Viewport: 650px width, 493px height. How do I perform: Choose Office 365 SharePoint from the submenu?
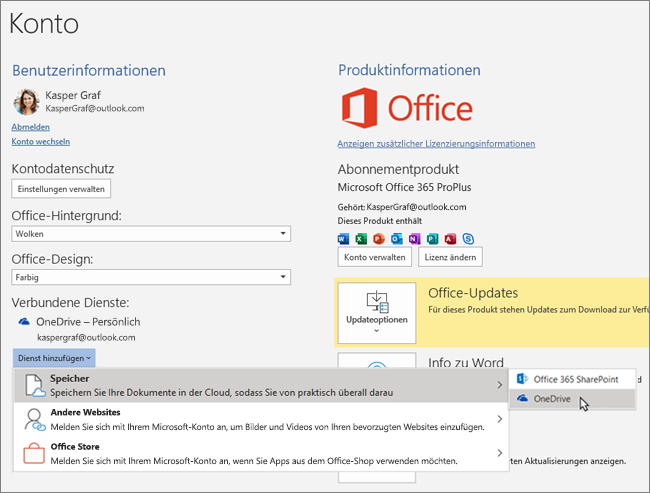(572, 379)
